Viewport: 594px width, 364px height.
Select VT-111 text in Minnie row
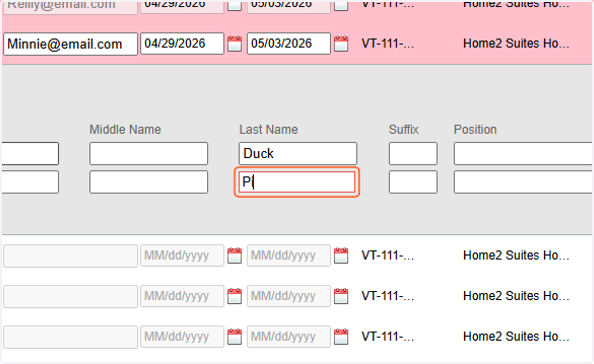388,44
